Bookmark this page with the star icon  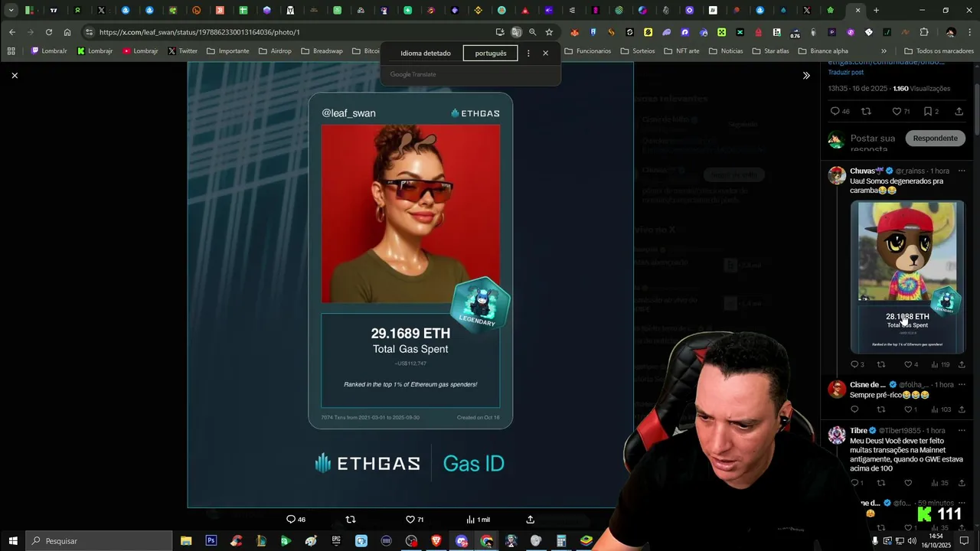[549, 32]
